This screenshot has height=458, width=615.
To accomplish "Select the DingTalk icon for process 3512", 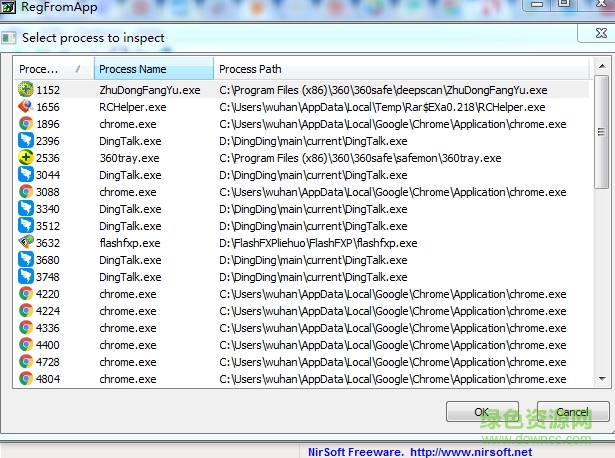I will (25, 225).
